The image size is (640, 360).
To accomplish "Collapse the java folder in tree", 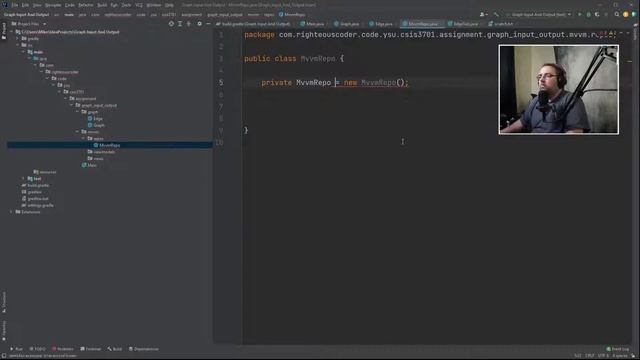I will [30, 59].
